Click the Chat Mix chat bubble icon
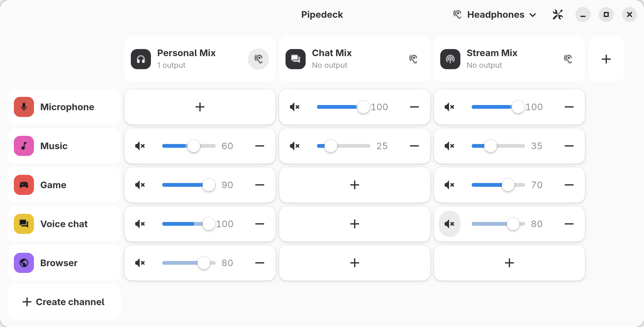The width and height of the screenshot is (644, 327). (x=296, y=59)
